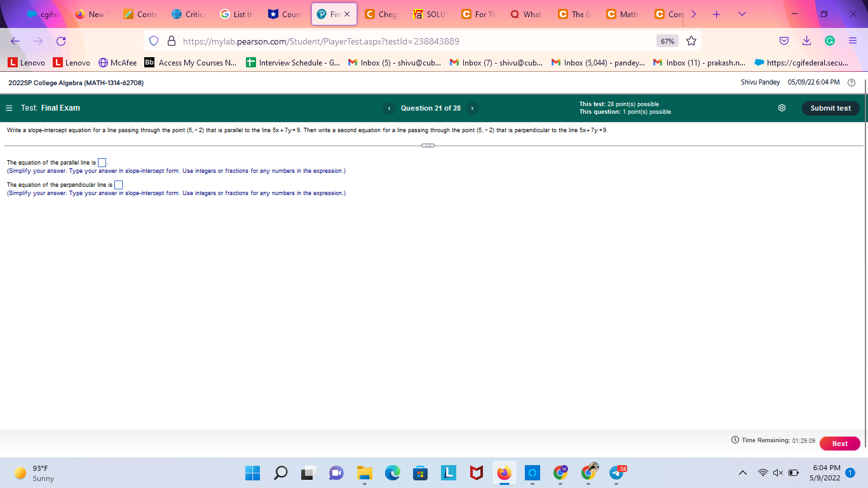
Task: View site security padlock details
Action: point(170,41)
